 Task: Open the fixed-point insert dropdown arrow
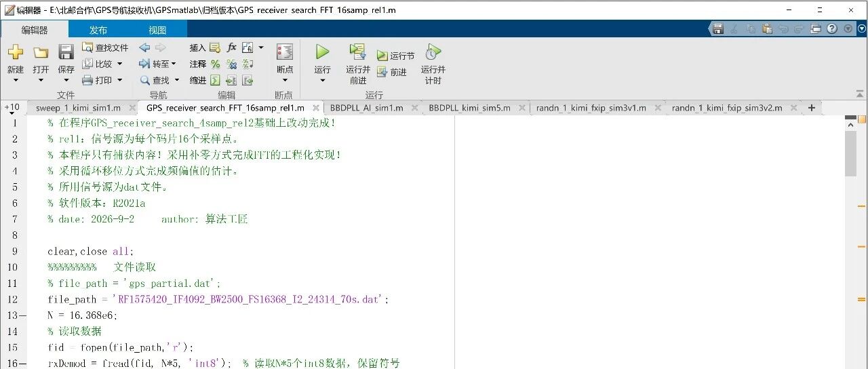[x=261, y=47]
